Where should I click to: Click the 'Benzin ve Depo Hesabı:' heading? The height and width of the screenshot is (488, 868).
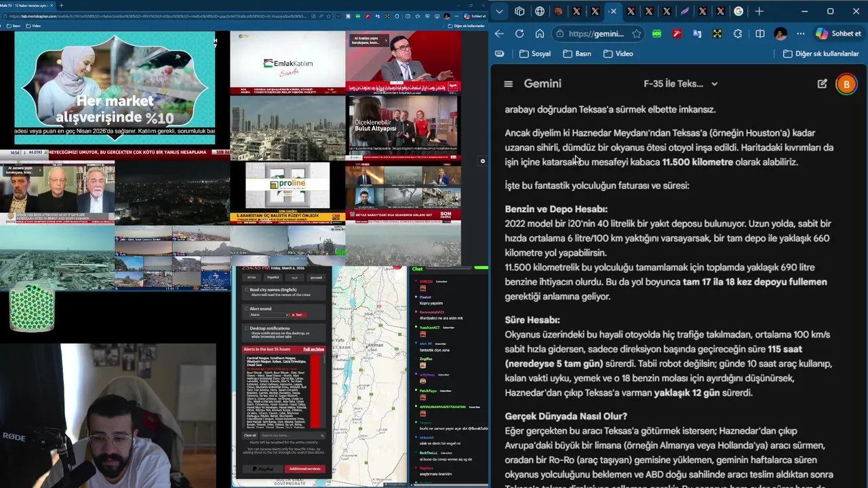coord(556,209)
